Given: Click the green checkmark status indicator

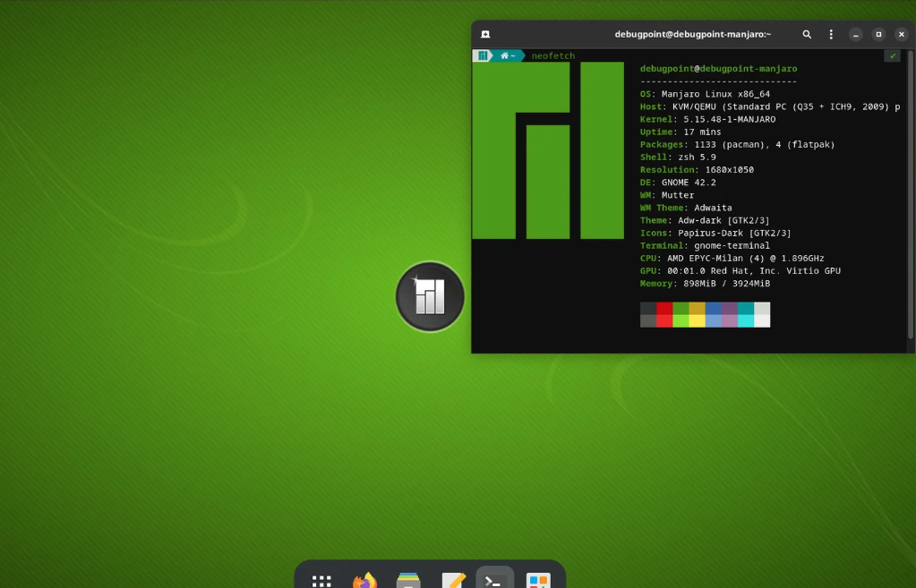Looking at the screenshot, I should [x=892, y=55].
